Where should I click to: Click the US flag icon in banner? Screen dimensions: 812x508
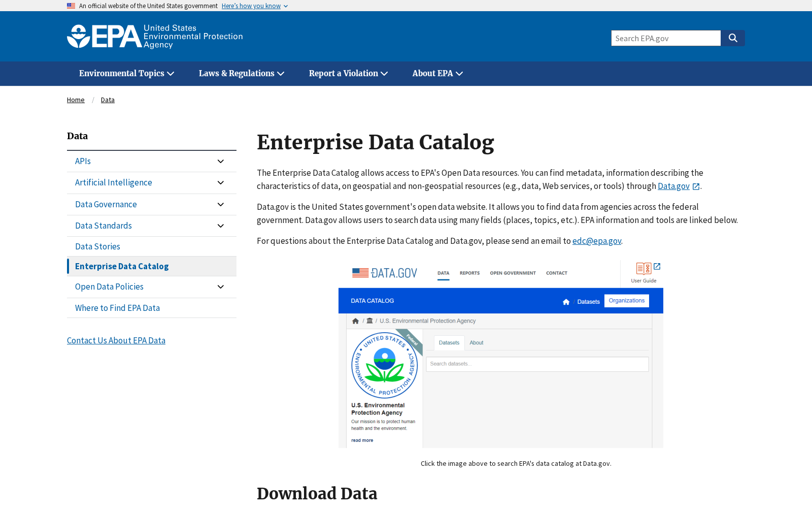pyautogui.click(x=71, y=6)
